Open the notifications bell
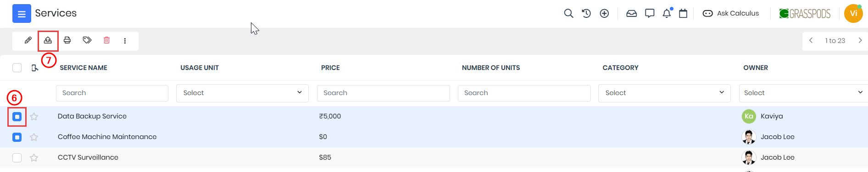 [x=667, y=13]
